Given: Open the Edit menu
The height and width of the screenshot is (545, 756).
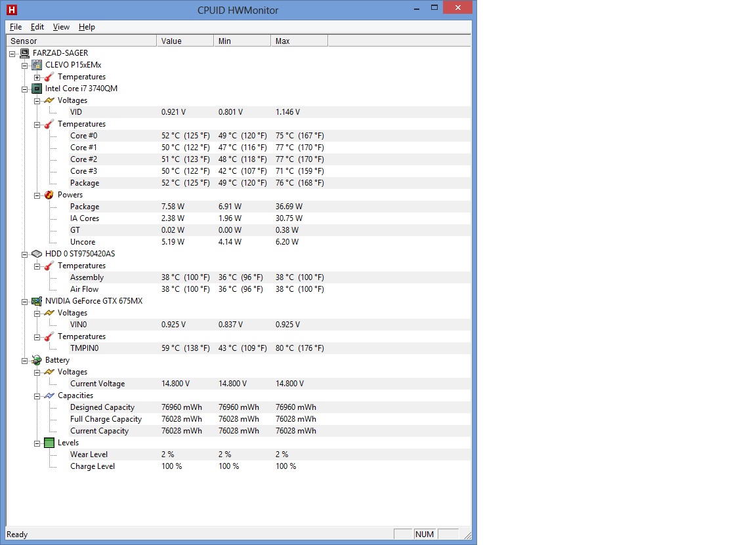Looking at the screenshot, I should click(37, 27).
